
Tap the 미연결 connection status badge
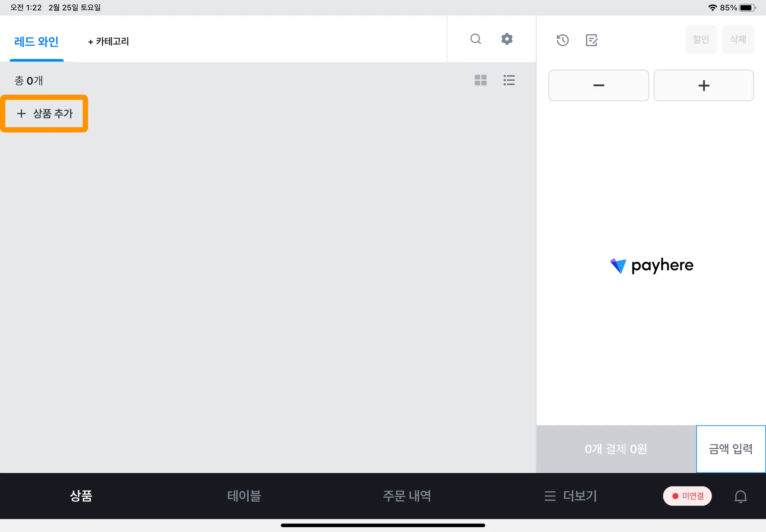tap(687, 496)
